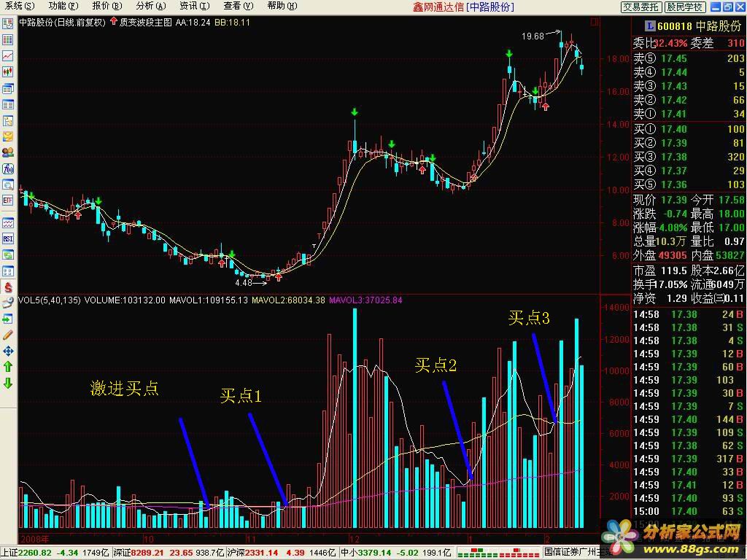Open the 资讯(I) menu
The height and width of the screenshot is (560, 747).
(195, 6)
